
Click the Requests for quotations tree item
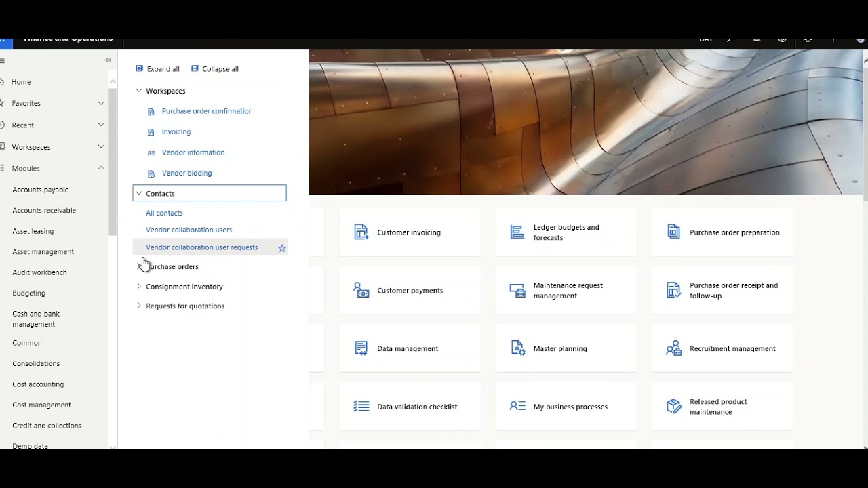tap(185, 306)
